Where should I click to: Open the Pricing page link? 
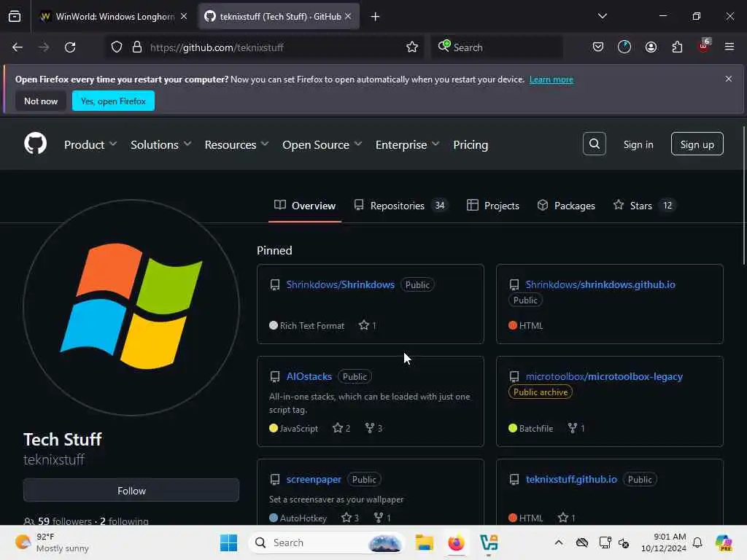tap(471, 144)
